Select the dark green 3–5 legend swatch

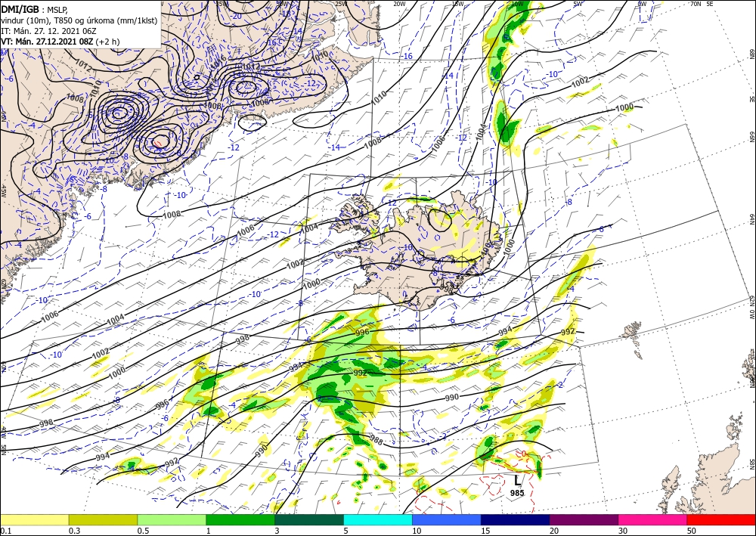click(x=309, y=519)
